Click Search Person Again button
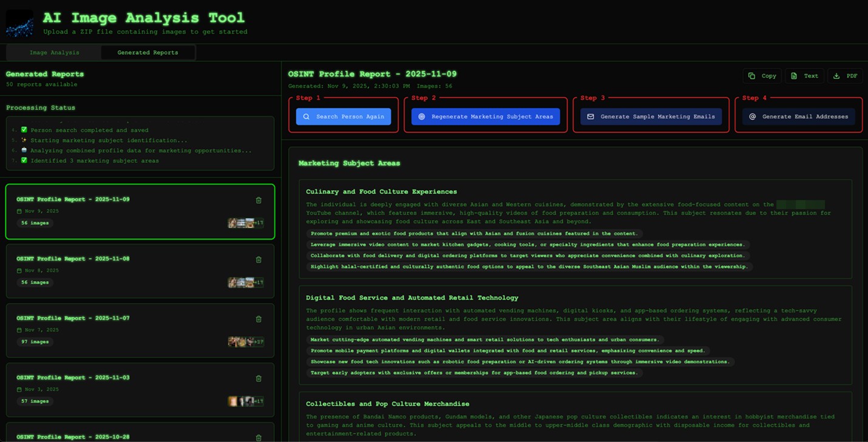 pos(344,117)
